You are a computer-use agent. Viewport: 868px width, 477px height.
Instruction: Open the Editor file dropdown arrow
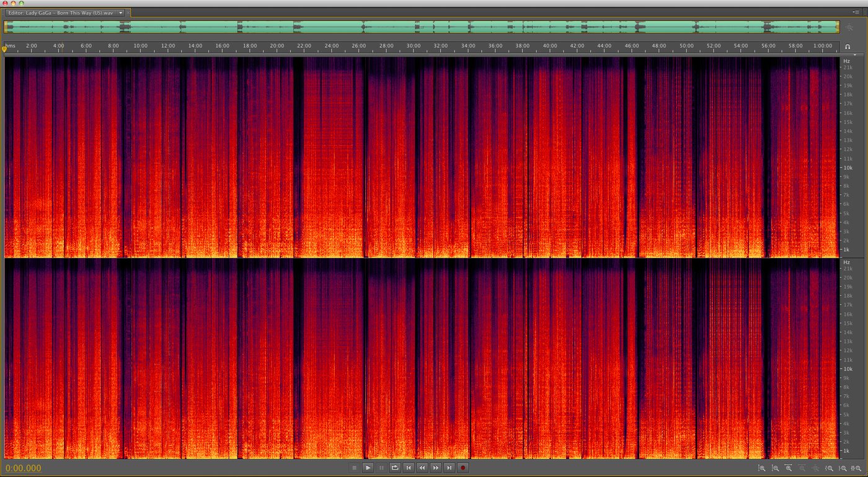click(121, 12)
